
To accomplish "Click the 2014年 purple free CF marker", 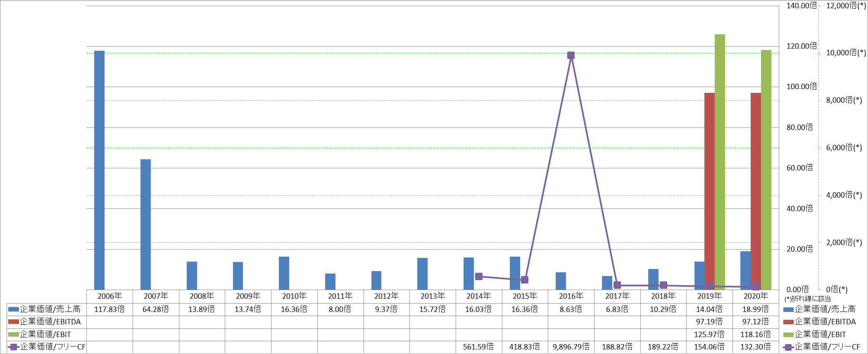I will coord(478,276).
